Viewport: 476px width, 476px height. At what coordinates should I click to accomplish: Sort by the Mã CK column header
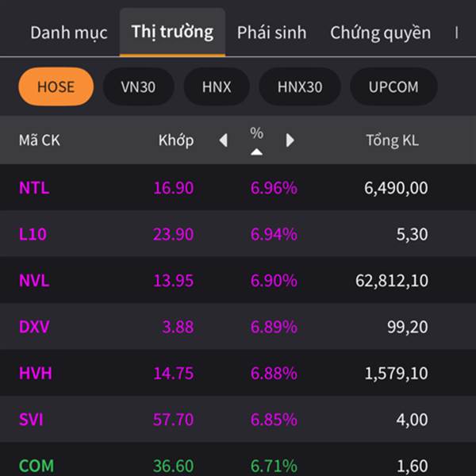[x=40, y=140]
